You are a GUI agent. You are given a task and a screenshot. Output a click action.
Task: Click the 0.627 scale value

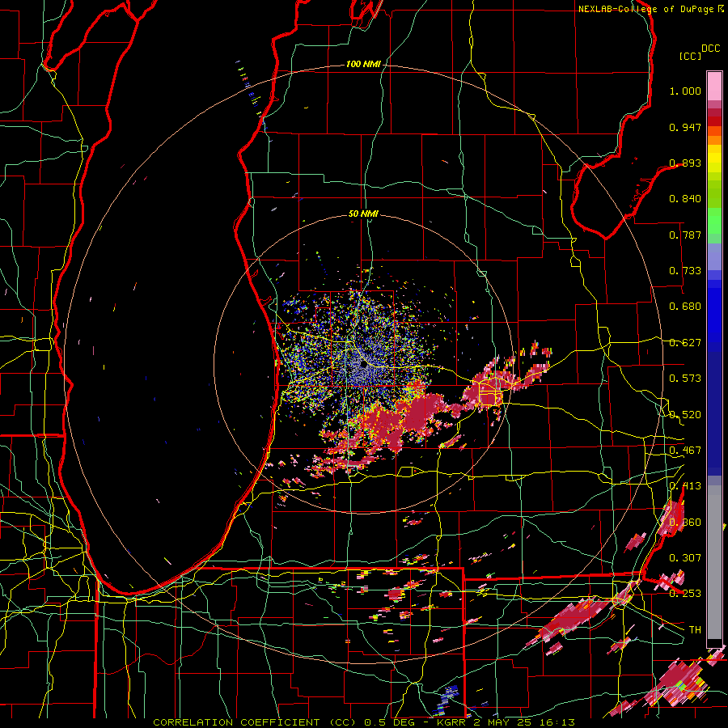coord(685,343)
